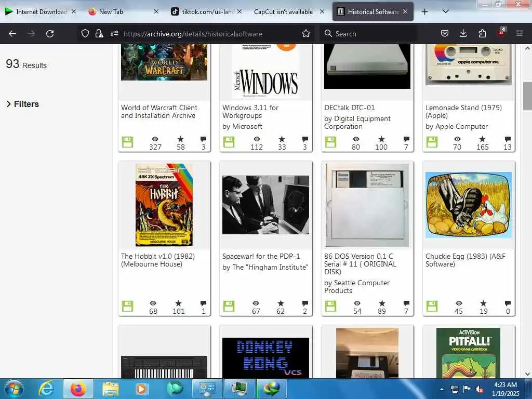Click the Microsoft Windows box thumbnail
The width and height of the screenshot is (532, 399).
[265, 71]
